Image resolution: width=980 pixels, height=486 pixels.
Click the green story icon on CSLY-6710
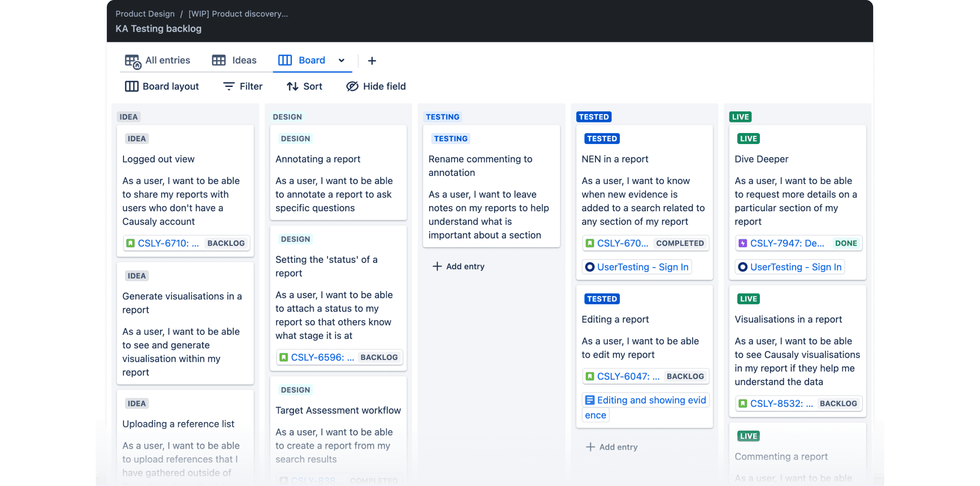[x=130, y=243]
